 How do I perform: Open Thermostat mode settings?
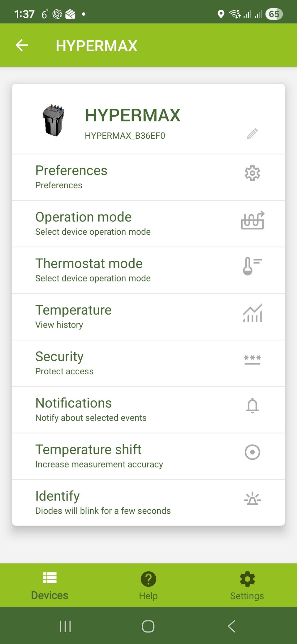tap(93, 270)
